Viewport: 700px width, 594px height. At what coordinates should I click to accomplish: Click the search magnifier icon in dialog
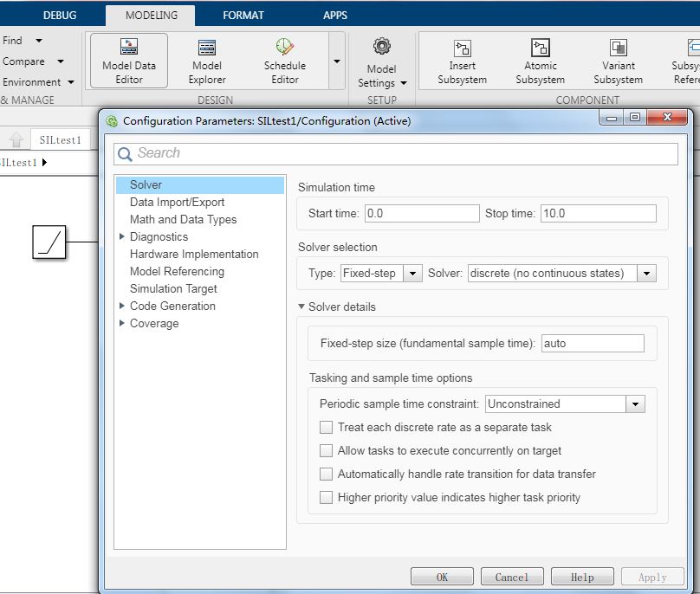125,154
